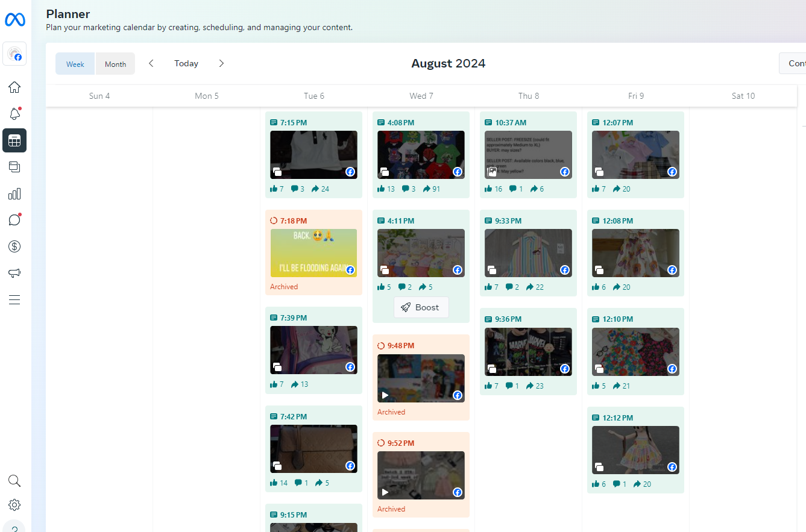Open the 7:15 PM post thumbnail
The image size is (806, 532).
coord(313,155)
